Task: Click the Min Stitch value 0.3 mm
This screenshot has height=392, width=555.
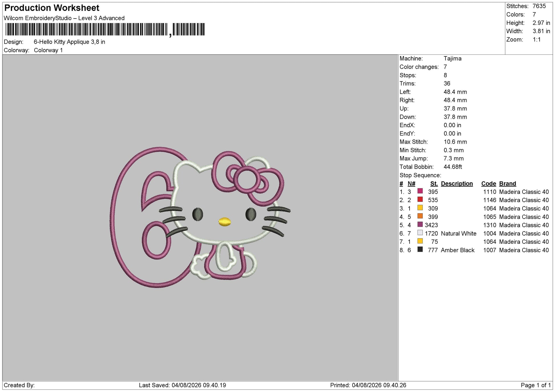Action: coord(453,150)
